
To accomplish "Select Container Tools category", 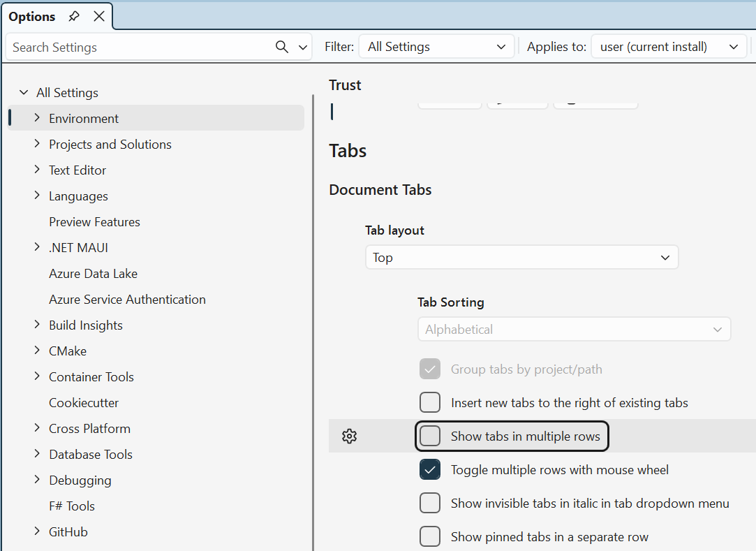I will click(91, 377).
